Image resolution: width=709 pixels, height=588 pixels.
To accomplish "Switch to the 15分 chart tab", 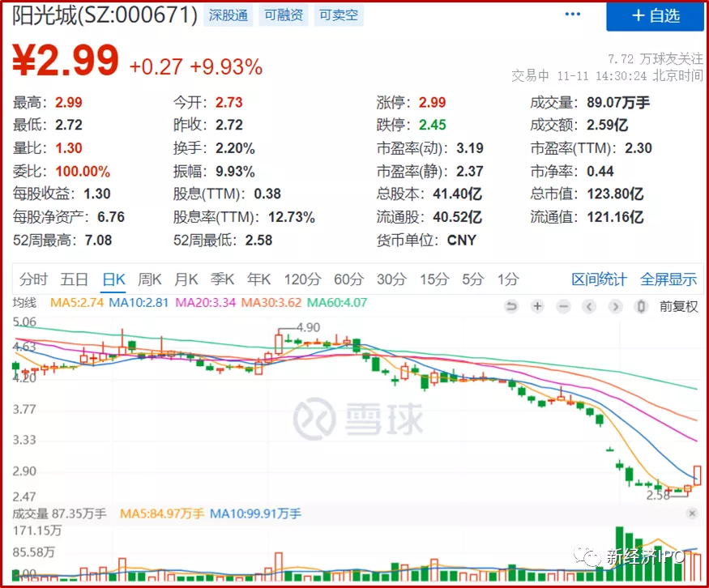I will click(434, 279).
